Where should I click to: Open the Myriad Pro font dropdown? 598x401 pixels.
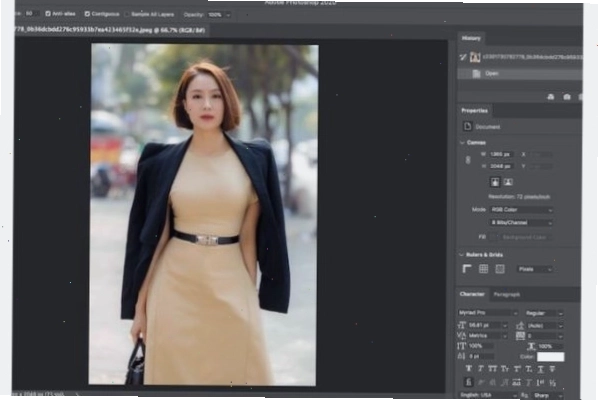point(488,313)
